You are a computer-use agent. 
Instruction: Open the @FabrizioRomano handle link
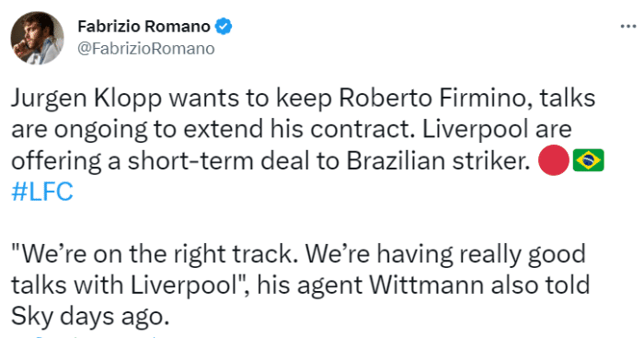pos(145,49)
